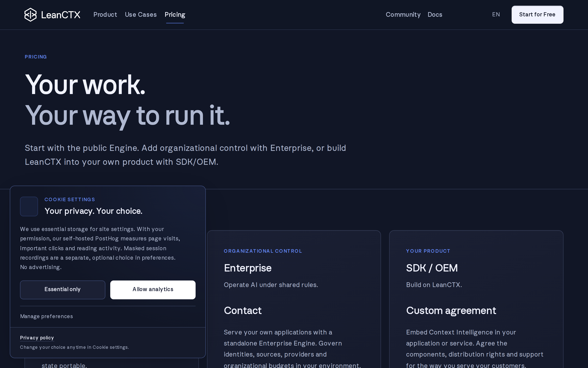Click the Custom agreement text

click(x=451, y=311)
